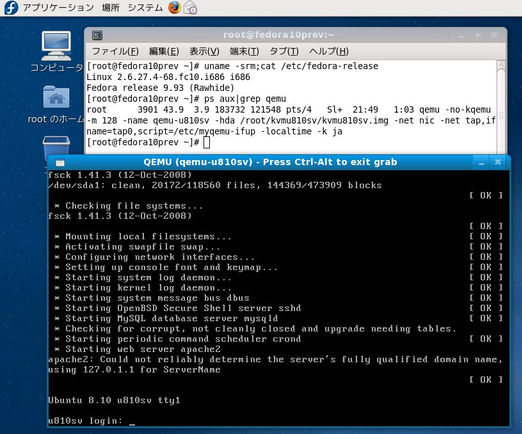Open the 表示(V) menu in terminal

204,51
